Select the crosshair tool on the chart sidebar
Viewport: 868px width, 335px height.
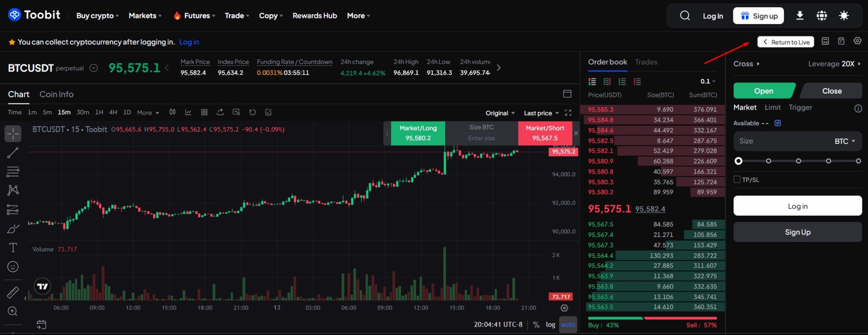point(13,133)
